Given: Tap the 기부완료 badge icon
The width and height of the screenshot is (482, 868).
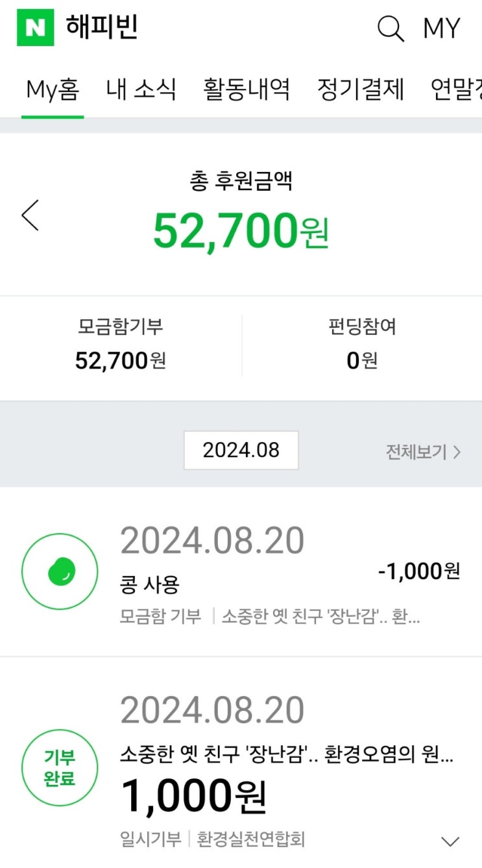Looking at the screenshot, I should click(60, 767).
